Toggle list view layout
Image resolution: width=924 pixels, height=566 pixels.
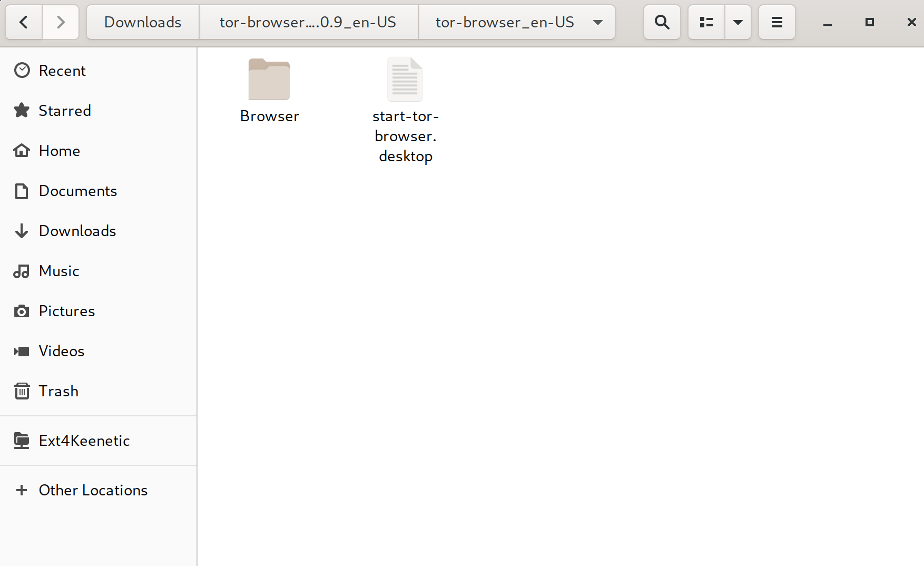(x=706, y=22)
